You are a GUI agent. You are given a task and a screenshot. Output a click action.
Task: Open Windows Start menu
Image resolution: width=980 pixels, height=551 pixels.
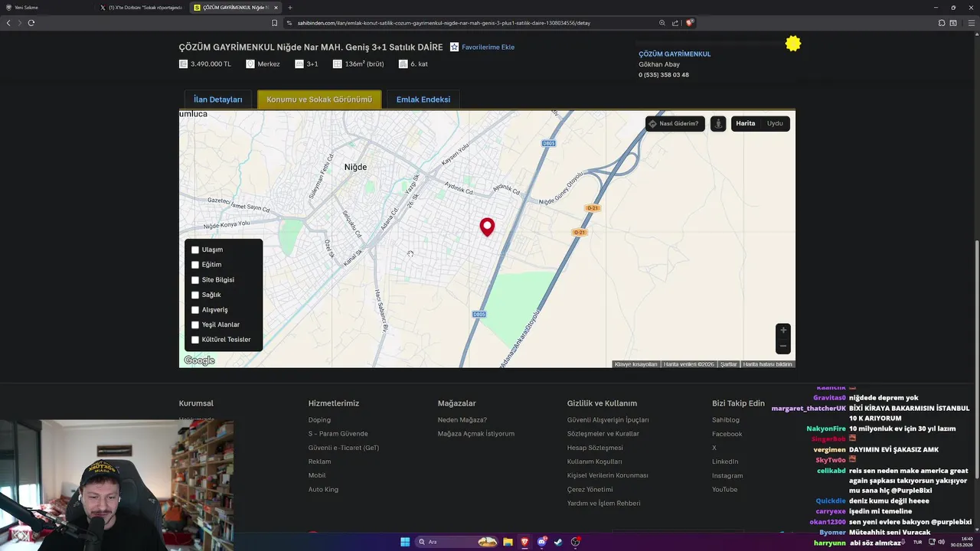click(x=405, y=542)
